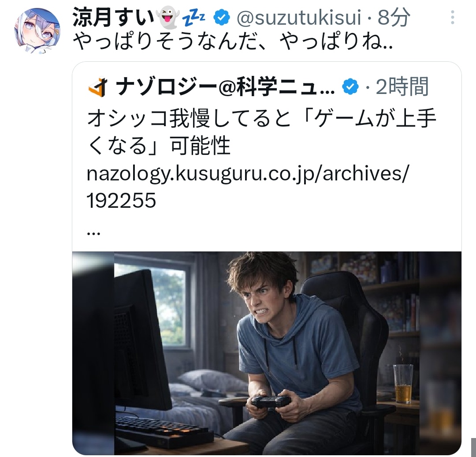The width and height of the screenshot is (476, 457).
Task: Open the nazology.kusuguru.co.jp/archives link
Action: (248, 174)
